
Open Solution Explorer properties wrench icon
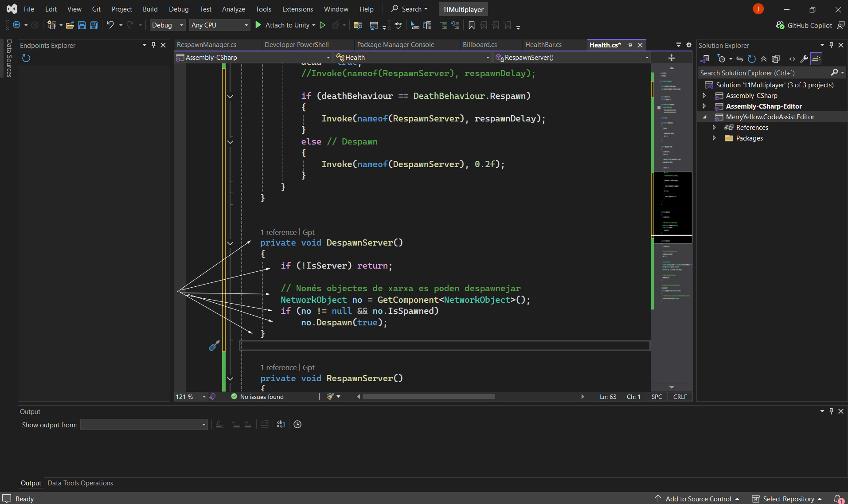coord(804,59)
